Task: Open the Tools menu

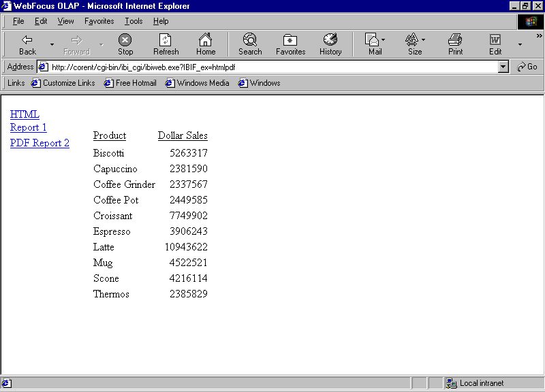Action: pos(134,21)
